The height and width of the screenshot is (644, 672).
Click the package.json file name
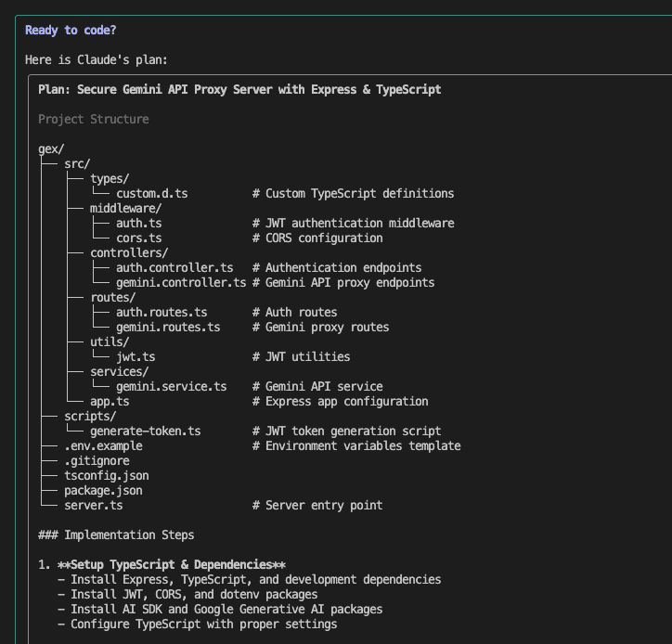coord(103,491)
